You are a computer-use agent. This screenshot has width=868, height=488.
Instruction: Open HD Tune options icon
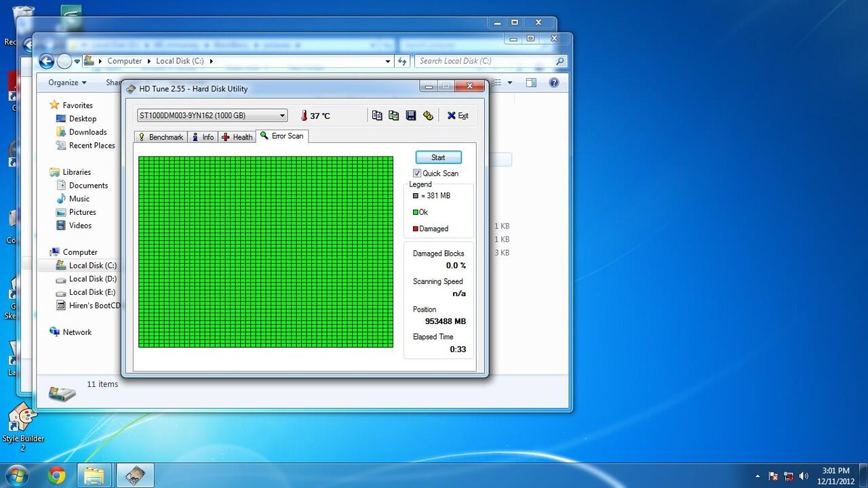point(428,115)
